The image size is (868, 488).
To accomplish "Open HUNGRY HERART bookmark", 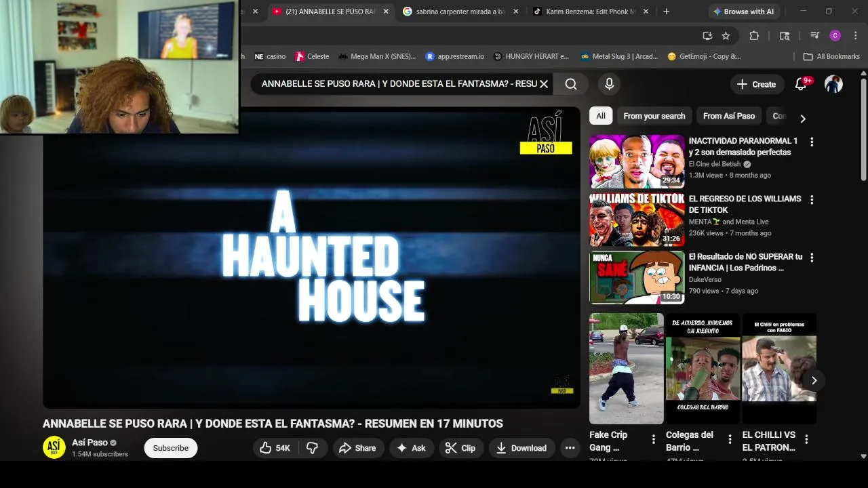I will point(531,56).
